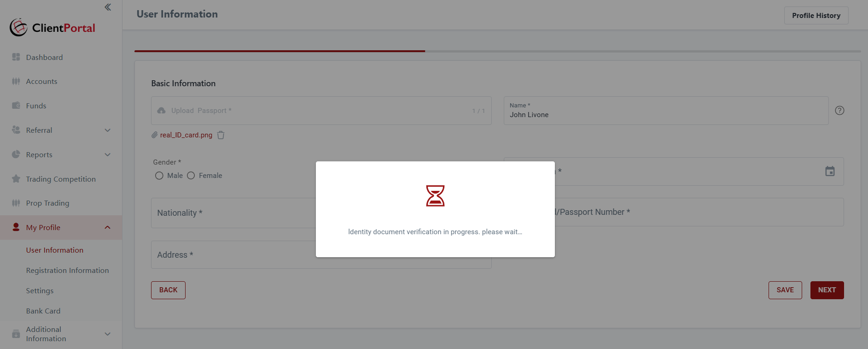
Task: Click the Funds wallet icon
Action: [16, 105]
